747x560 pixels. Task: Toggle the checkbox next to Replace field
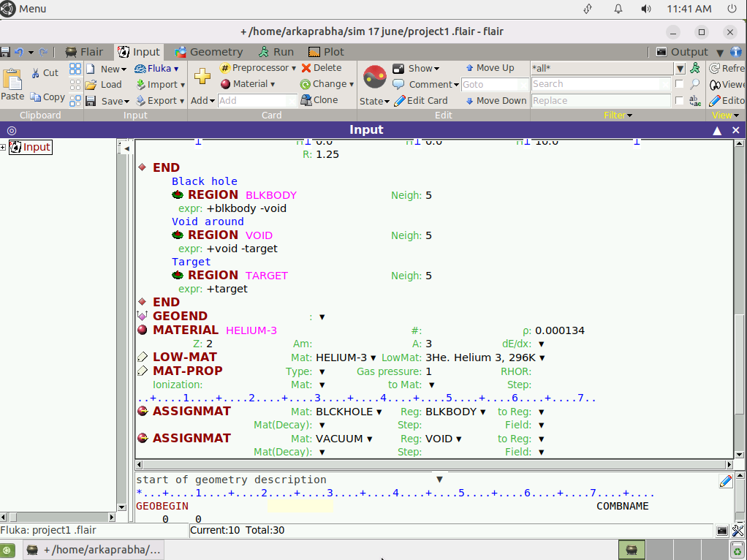pos(680,101)
